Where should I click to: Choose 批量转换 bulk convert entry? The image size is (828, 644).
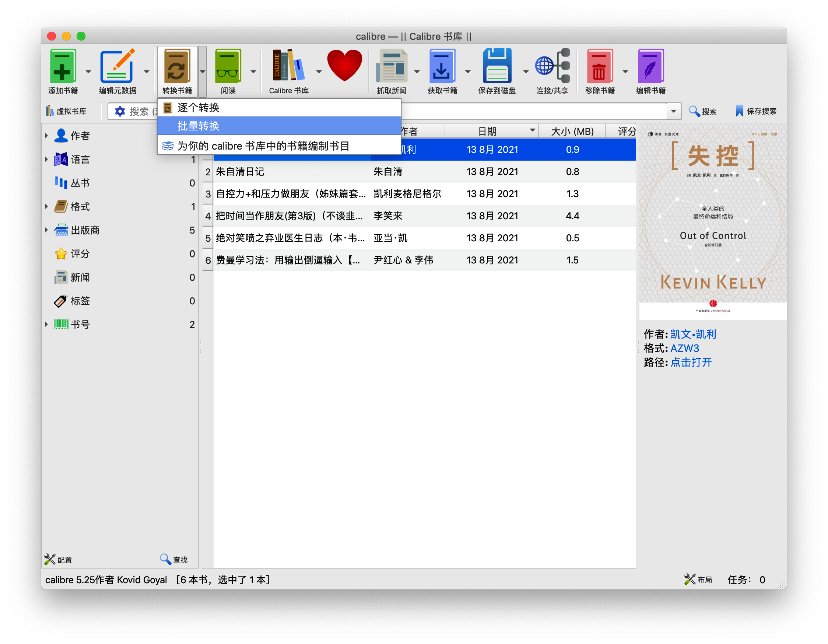(x=280, y=126)
